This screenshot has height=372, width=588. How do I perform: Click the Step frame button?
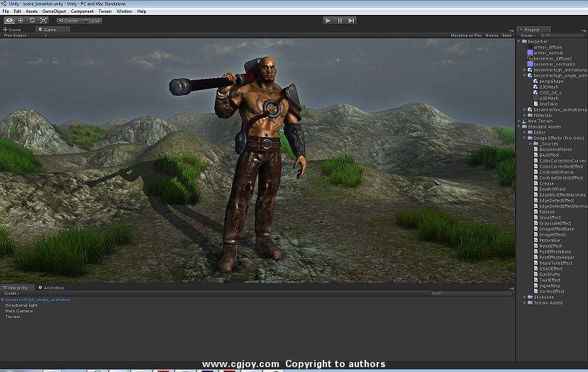coord(351,21)
